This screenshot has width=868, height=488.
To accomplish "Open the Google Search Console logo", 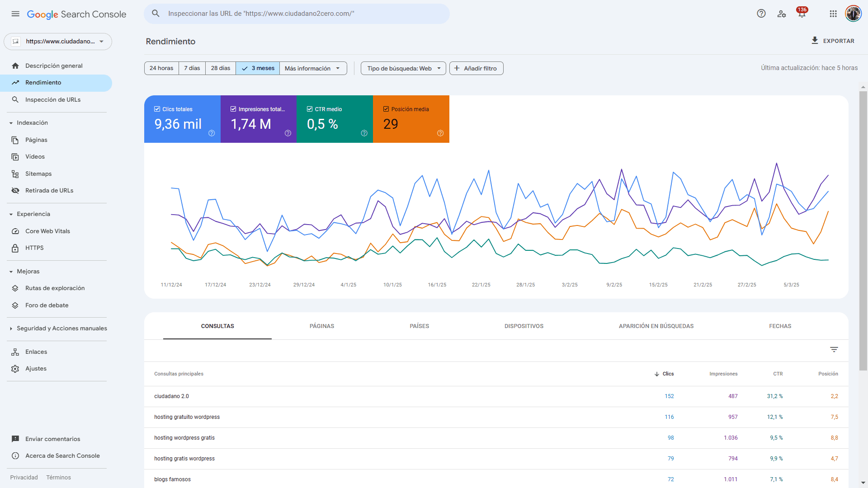I will pos(76,14).
